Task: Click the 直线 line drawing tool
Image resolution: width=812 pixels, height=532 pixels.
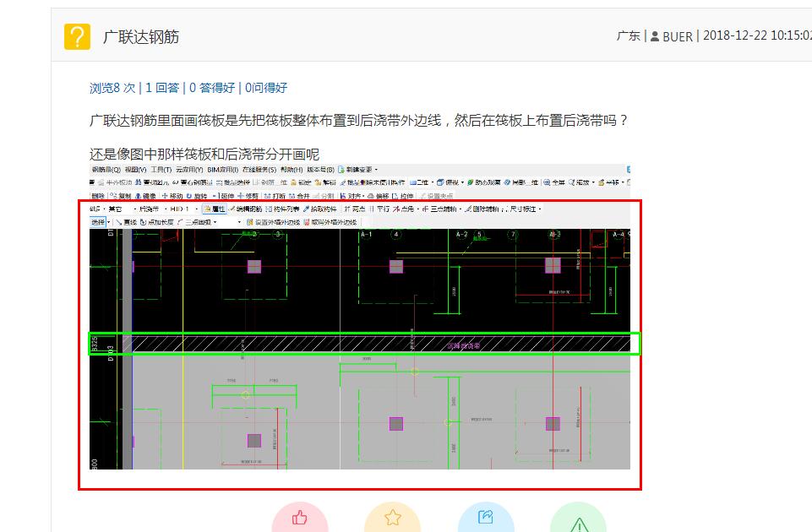Action: click(x=127, y=222)
